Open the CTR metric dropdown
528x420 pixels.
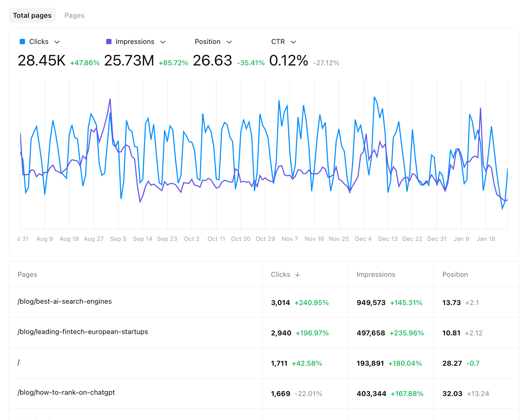click(x=293, y=42)
